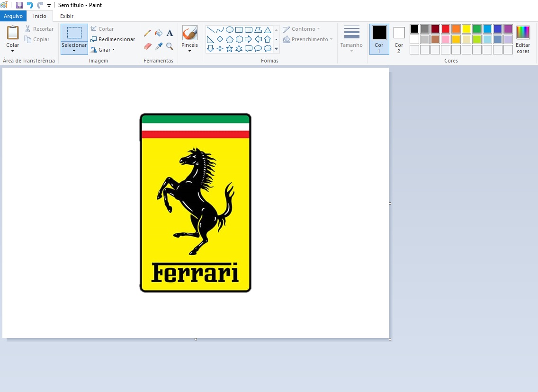Select the Magnifier tool
Viewport: 538px width, 392px height.
pos(170,46)
